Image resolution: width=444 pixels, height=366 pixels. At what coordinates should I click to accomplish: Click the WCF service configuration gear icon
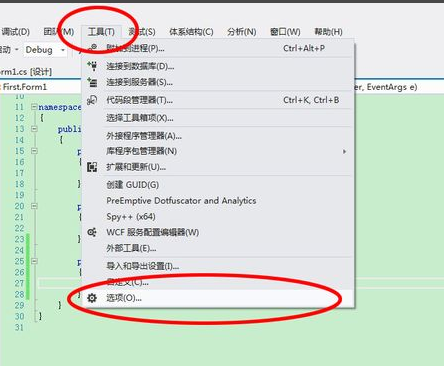click(x=92, y=232)
